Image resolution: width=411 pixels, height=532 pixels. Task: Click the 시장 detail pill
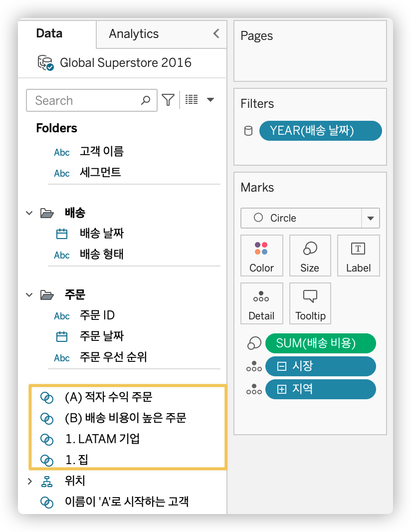[x=320, y=366]
